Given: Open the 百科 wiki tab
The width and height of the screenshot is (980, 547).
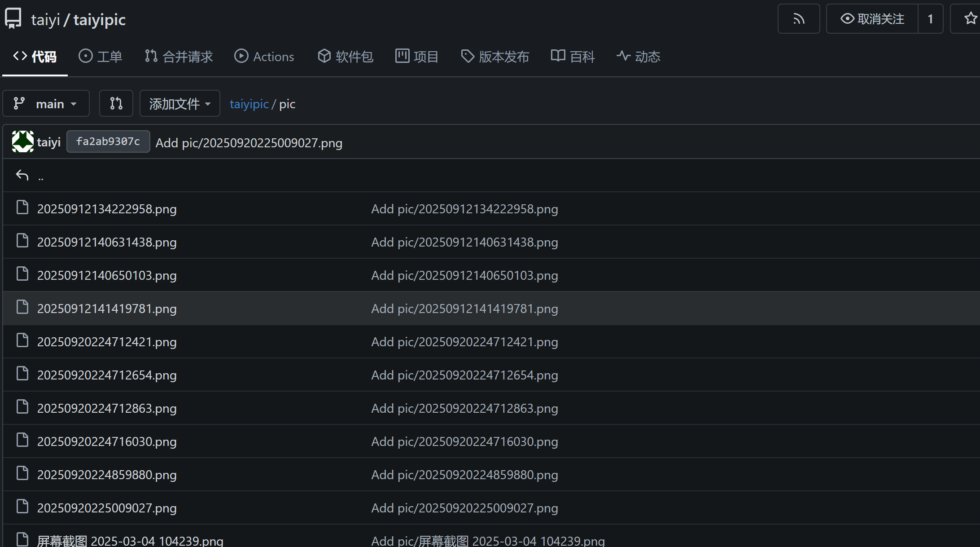Looking at the screenshot, I should pyautogui.click(x=573, y=57).
